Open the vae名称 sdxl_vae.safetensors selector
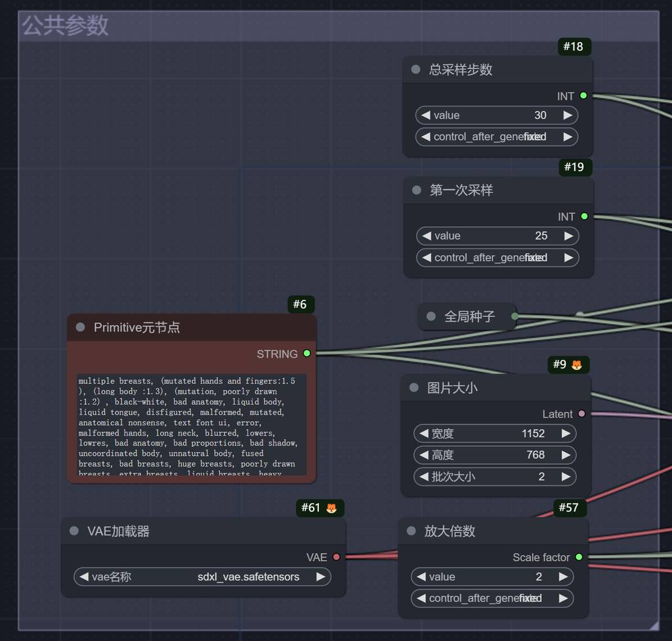This screenshot has width=672, height=641. tap(202, 577)
